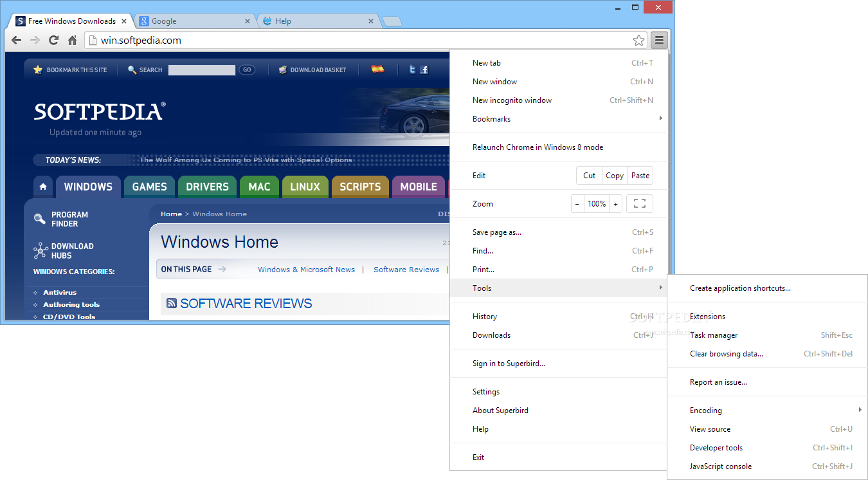868x480 pixels.
Task: Open Downloads from the menu
Action: click(x=559, y=335)
